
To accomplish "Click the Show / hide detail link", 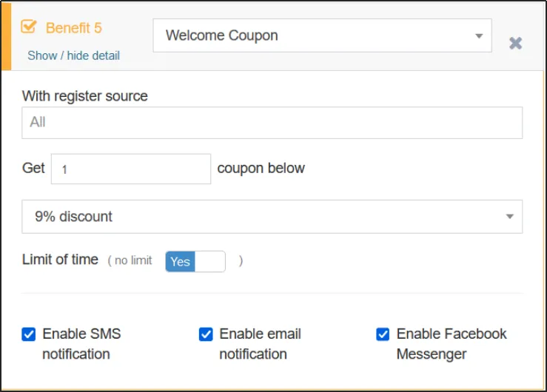I will [x=73, y=55].
